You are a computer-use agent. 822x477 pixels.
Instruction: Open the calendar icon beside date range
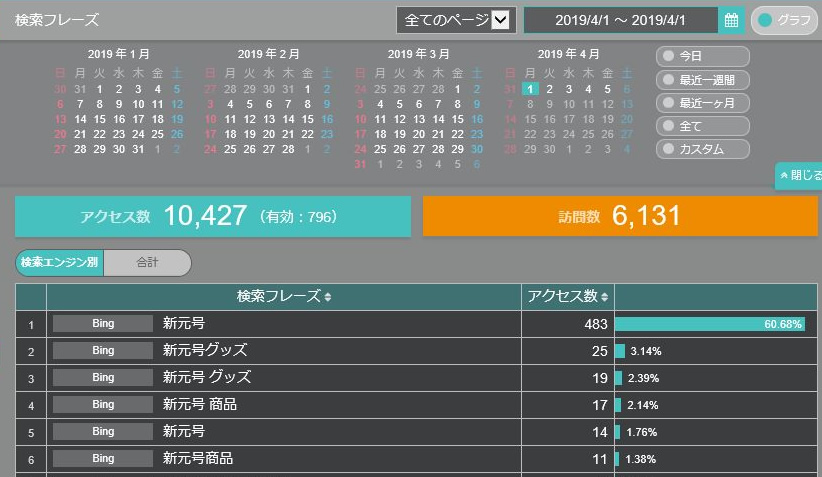(x=732, y=20)
